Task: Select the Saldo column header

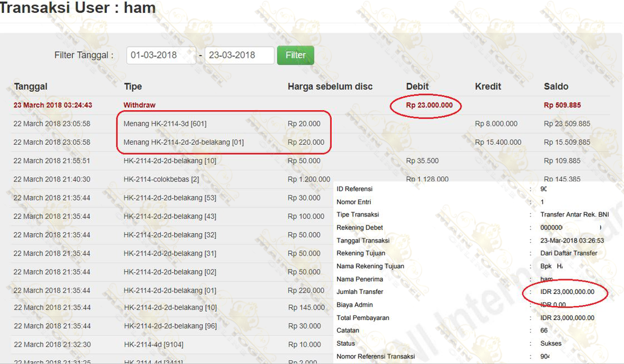Action: tap(556, 86)
